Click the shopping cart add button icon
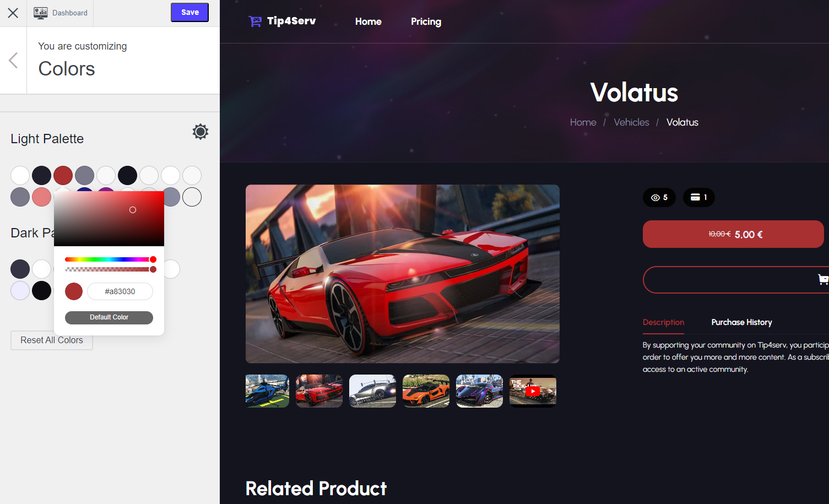 823,279
